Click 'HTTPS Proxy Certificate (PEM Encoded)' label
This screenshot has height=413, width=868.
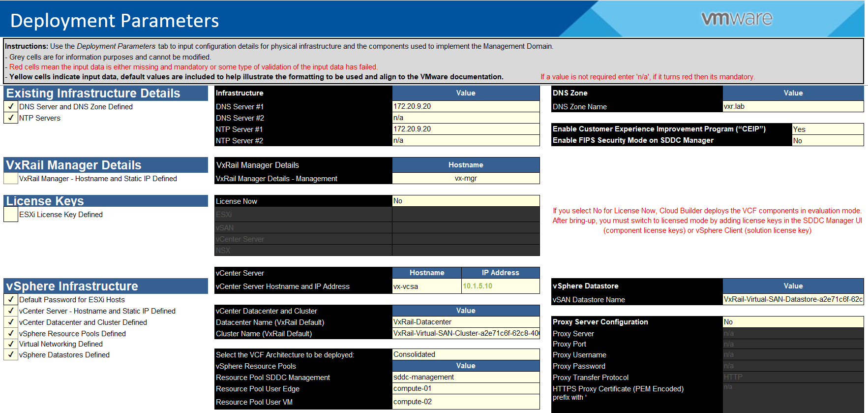click(618, 389)
